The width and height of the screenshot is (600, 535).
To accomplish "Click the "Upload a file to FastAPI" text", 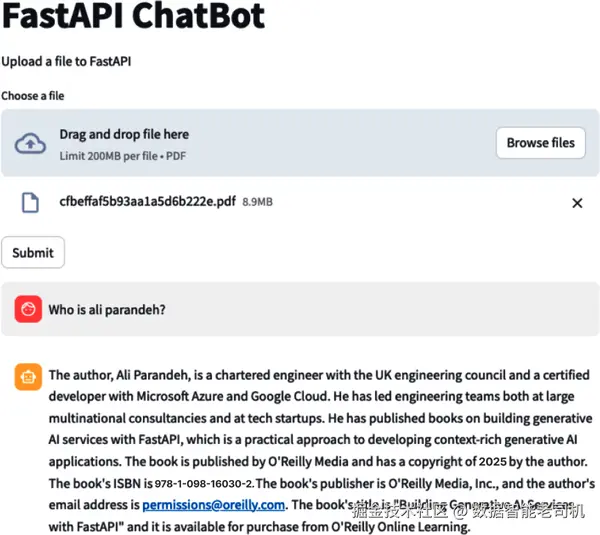I will point(66,61).
